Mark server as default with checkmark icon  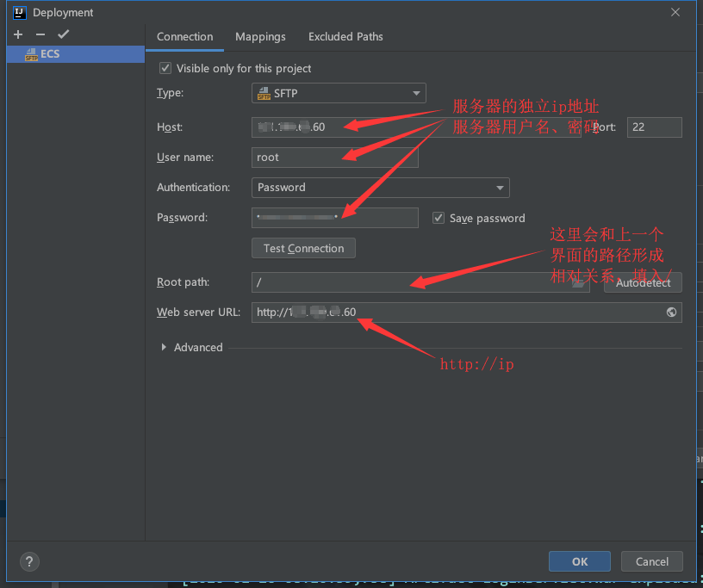63,34
